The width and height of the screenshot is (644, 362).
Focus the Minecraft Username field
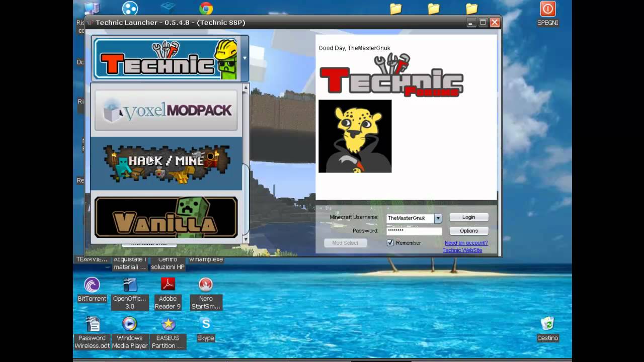pos(410,218)
